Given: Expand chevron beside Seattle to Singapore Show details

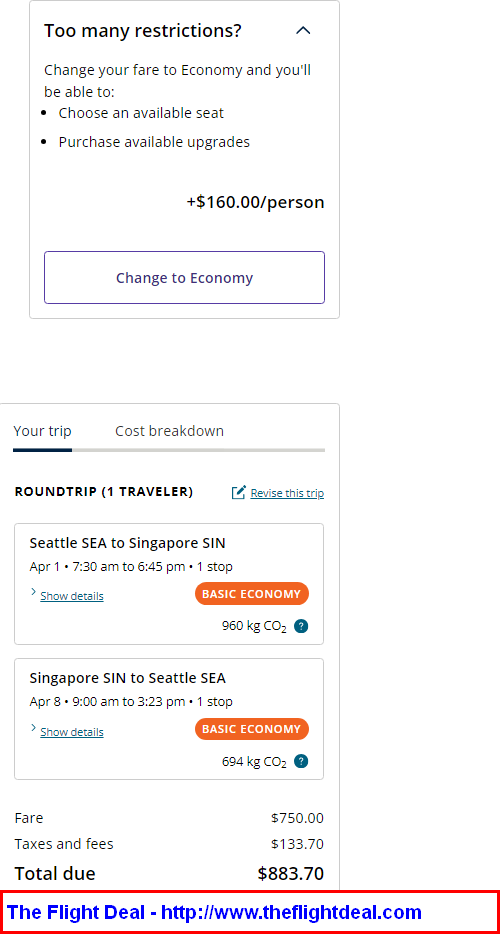Looking at the screenshot, I should tap(33, 592).
